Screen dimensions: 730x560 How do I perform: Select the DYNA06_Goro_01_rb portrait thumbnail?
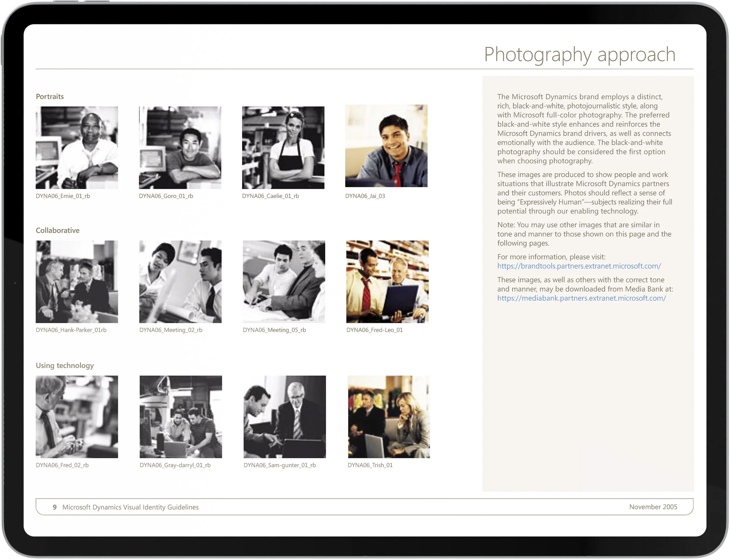[180, 147]
